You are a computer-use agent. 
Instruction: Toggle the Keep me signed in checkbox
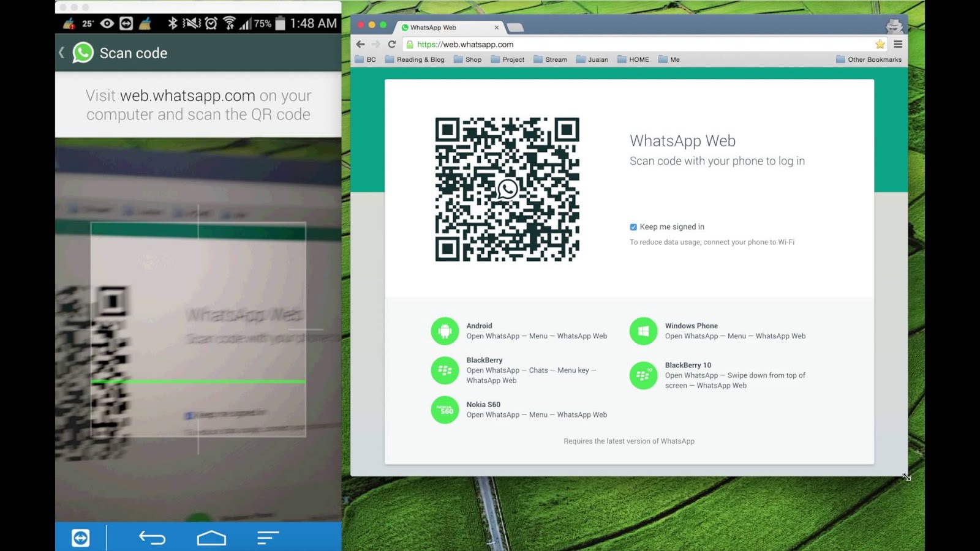pos(633,227)
